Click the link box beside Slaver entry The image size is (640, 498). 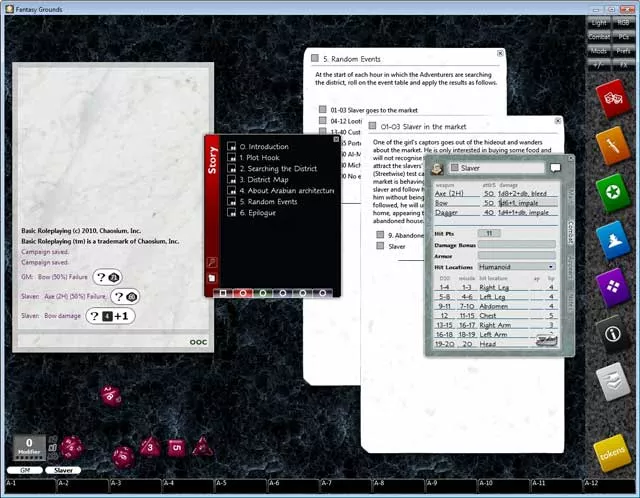(x=380, y=246)
